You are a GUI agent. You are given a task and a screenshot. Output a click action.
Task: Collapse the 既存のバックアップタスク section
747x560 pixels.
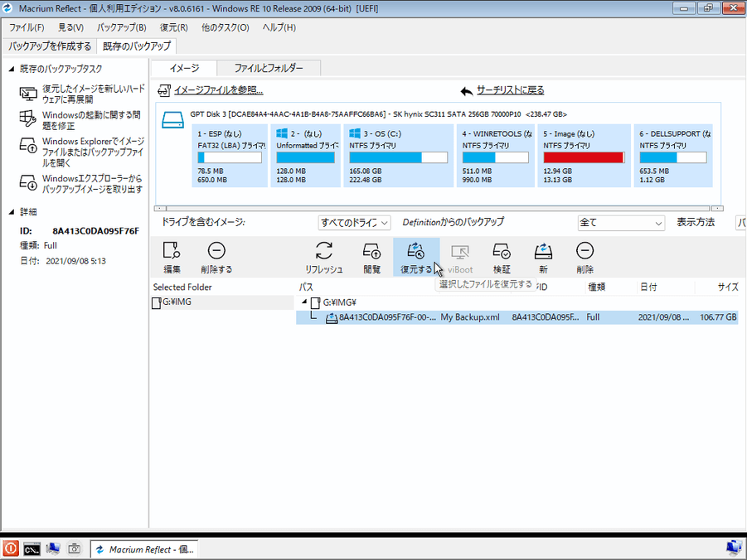point(12,69)
